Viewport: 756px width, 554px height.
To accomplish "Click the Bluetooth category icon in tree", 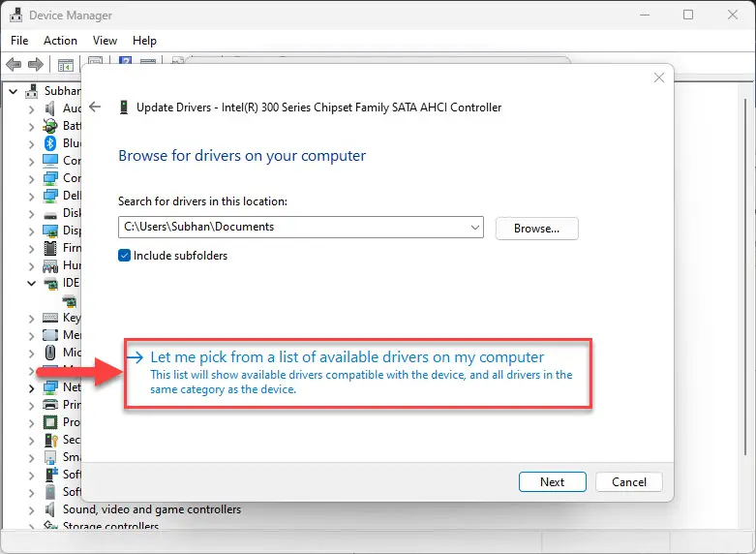I will 50,143.
